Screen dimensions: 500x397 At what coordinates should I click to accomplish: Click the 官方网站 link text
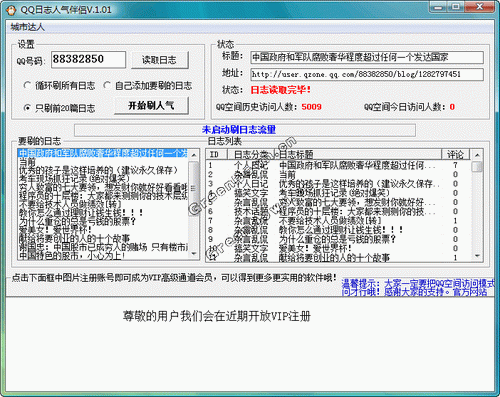tap(470, 292)
